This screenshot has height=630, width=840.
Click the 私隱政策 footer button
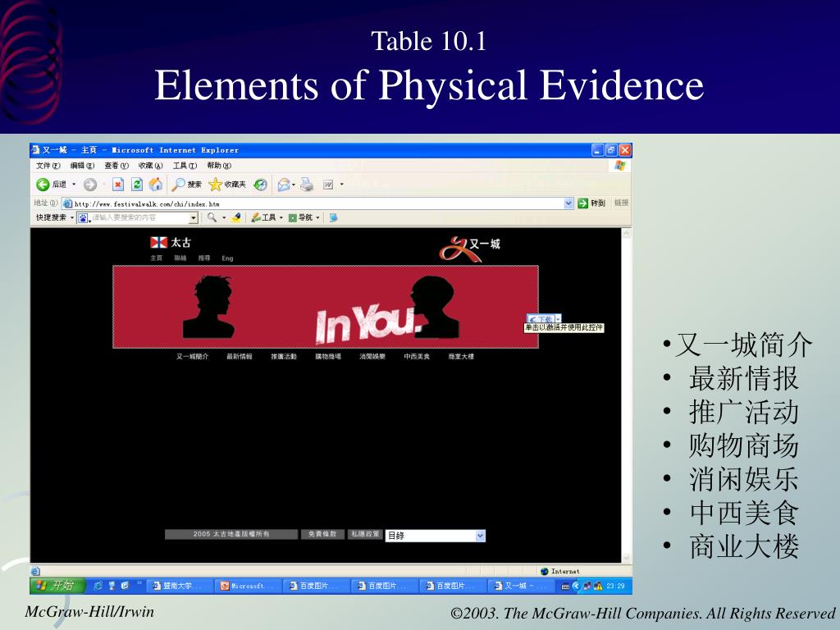tap(365, 534)
